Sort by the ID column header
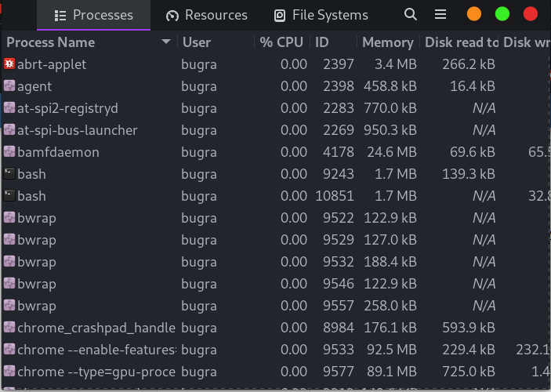Image resolution: width=551 pixels, height=392 pixels. (x=322, y=42)
